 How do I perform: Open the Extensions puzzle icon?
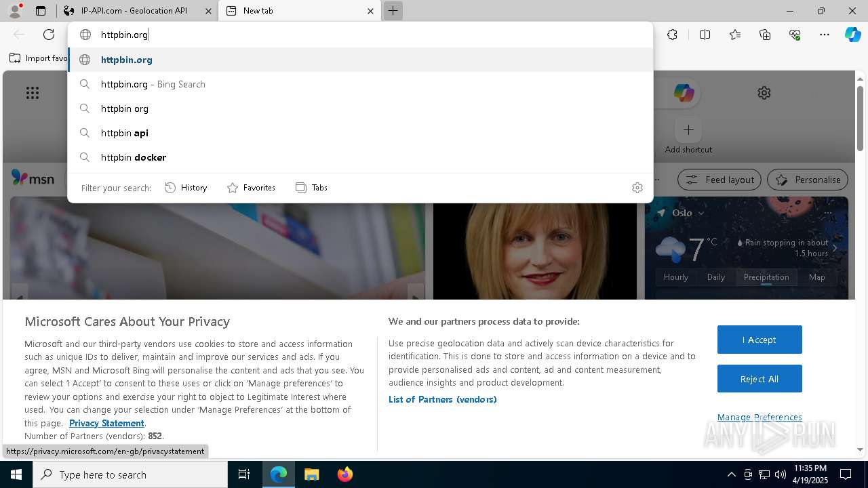coord(672,35)
